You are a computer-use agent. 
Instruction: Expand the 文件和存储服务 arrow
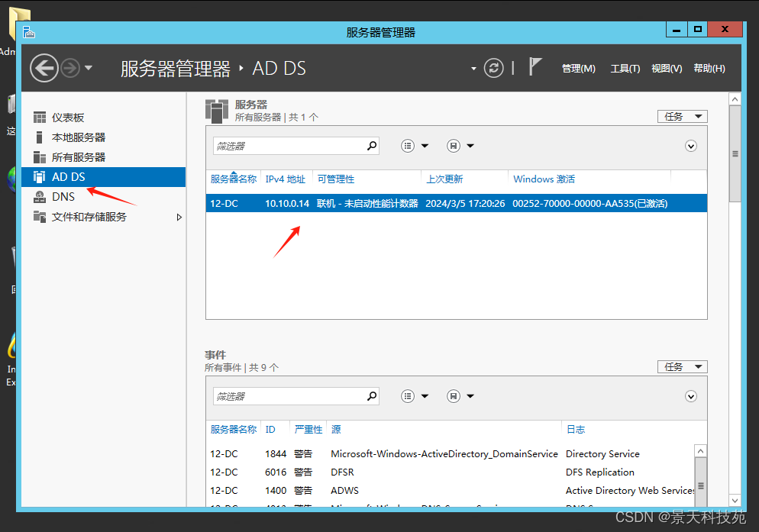click(179, 218)
